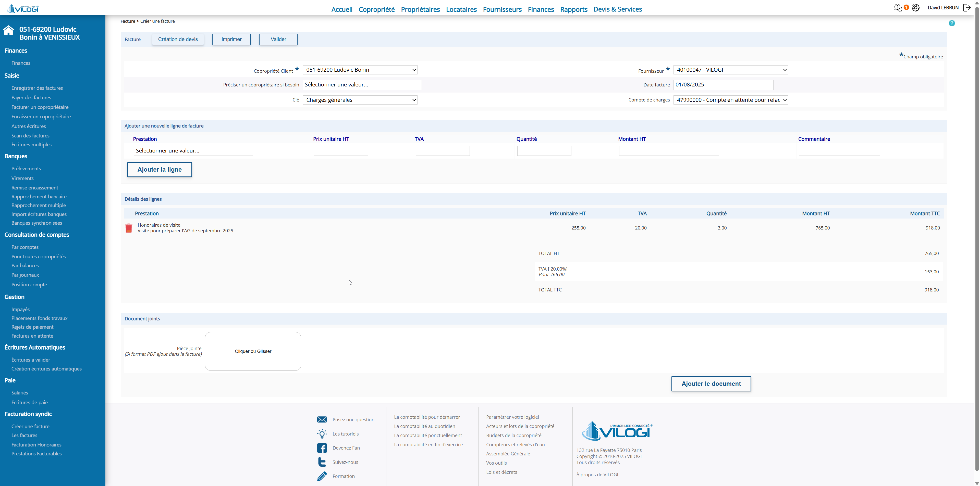
Task: Click the lightbulb icon for Les tutoriels
Action: click(322, 433)
